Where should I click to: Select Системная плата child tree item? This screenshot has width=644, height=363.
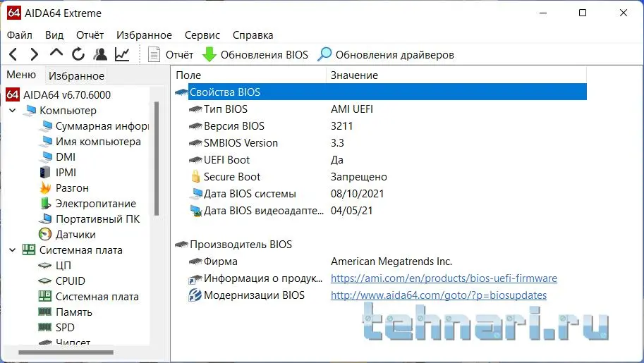[x=88, y=297]
